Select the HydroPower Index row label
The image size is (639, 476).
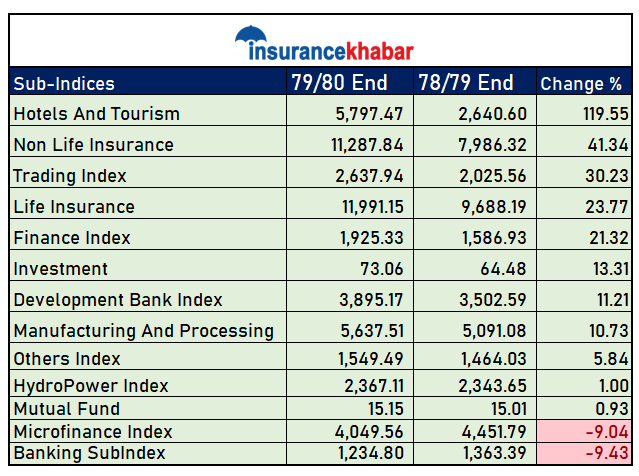(x=91, y=386)
